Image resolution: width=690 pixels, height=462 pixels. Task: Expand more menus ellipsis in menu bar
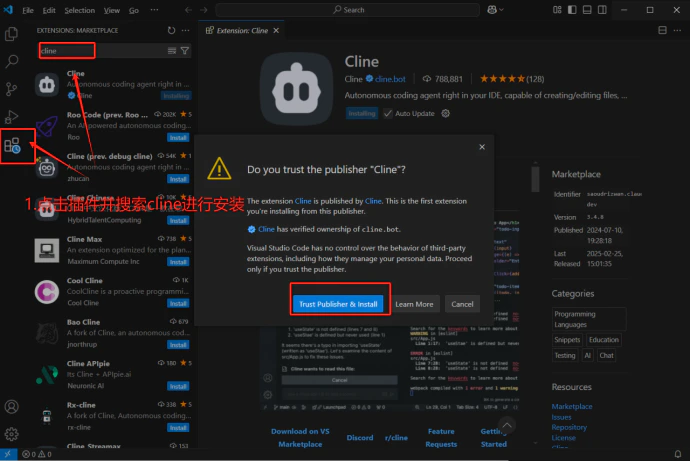pyautogui.click(x=154, y=10)
